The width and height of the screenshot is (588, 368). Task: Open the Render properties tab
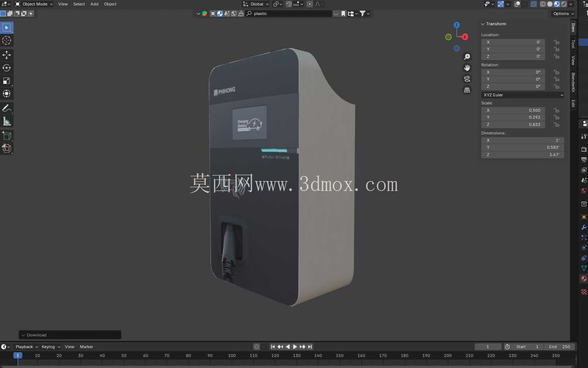[584, 150]
